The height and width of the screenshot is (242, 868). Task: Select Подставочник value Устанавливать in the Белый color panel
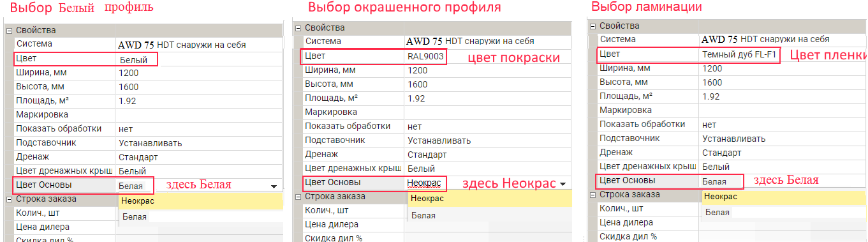(151, 143)
